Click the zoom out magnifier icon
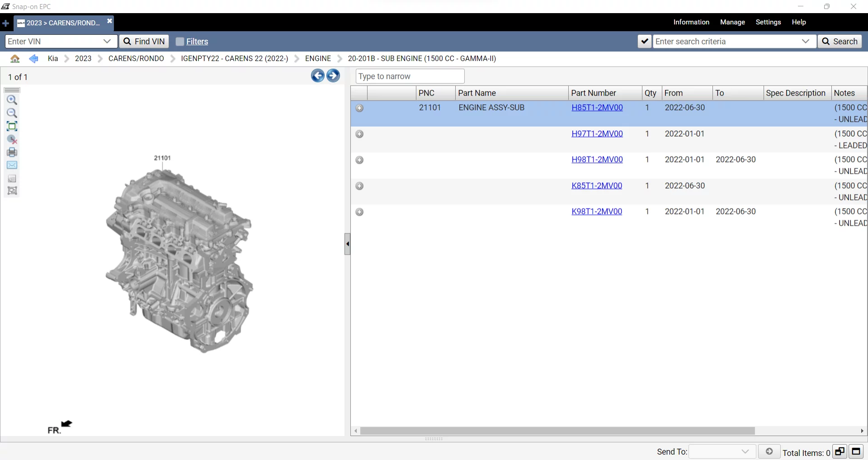 point(12,113)
